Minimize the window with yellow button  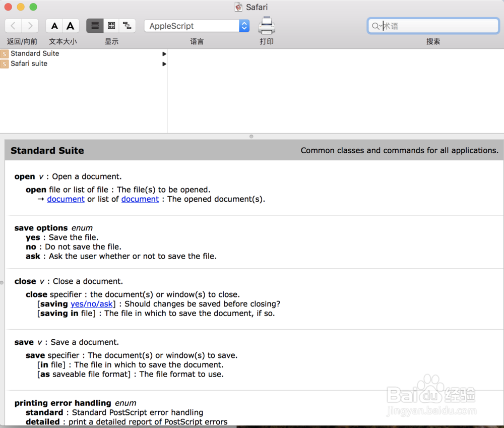pos(21,7)
